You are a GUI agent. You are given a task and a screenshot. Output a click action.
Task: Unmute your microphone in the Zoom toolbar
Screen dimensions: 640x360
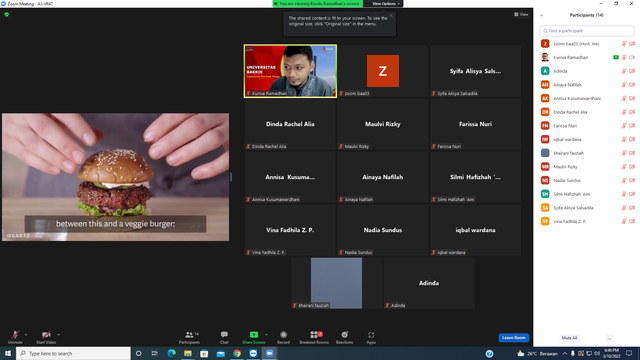click(x=15, y=337)
